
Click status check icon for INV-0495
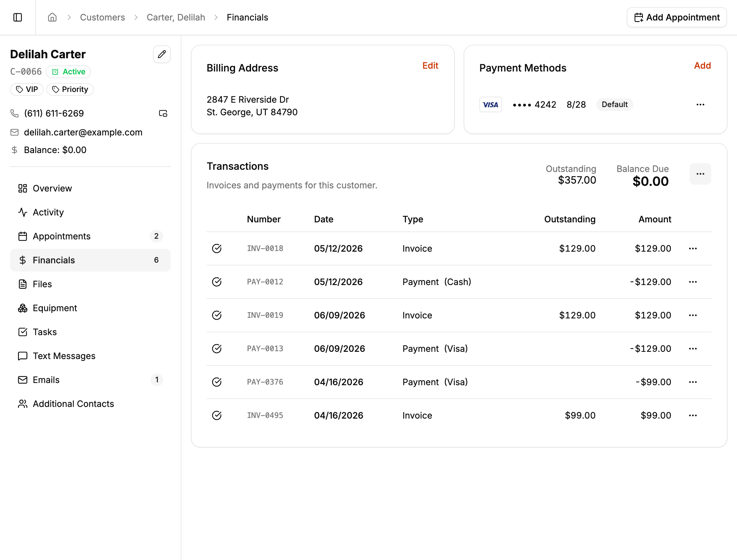217,415
